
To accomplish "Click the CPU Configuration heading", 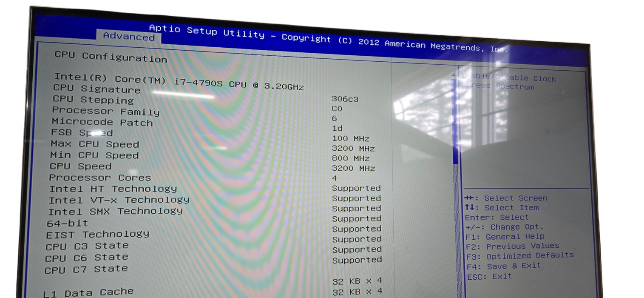I will [x=111, y=57].
